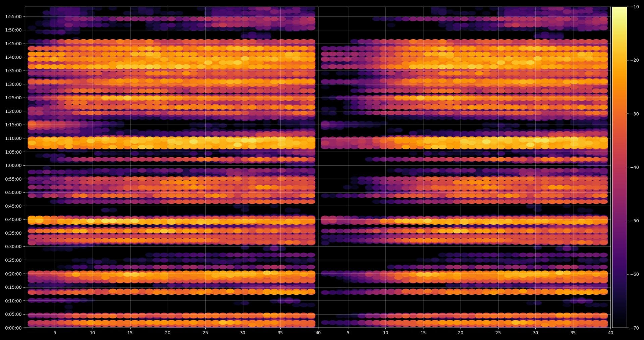Image resolution: width=644 pixels, height=340 pixels.
Task: Click the −30 colorbar tick label
Action: pos(635,114)
